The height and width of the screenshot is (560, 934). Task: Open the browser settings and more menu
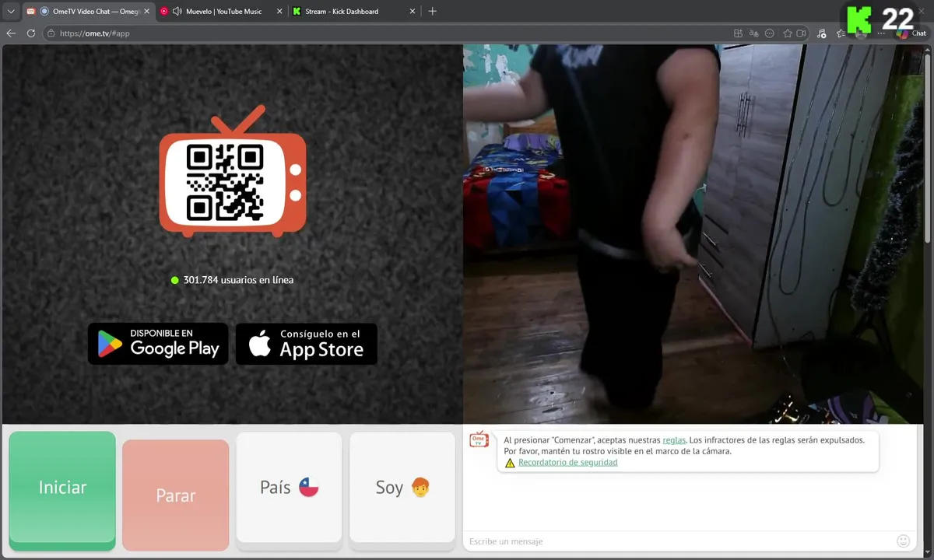881,33
